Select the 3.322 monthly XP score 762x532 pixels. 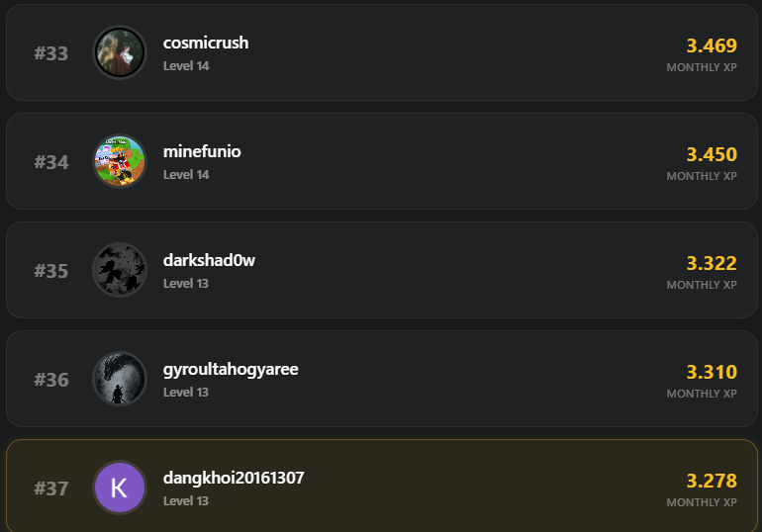712,263
